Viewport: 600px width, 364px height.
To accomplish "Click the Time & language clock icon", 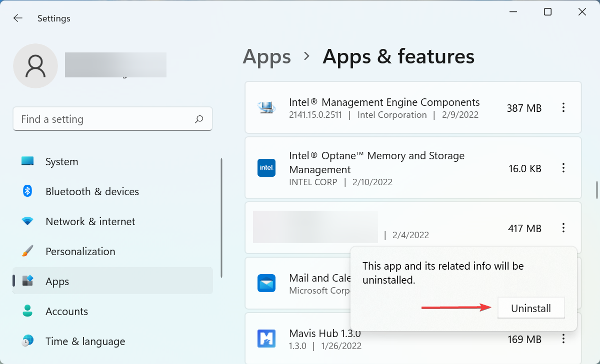I will pyautogui.click(x=27, y=341).
